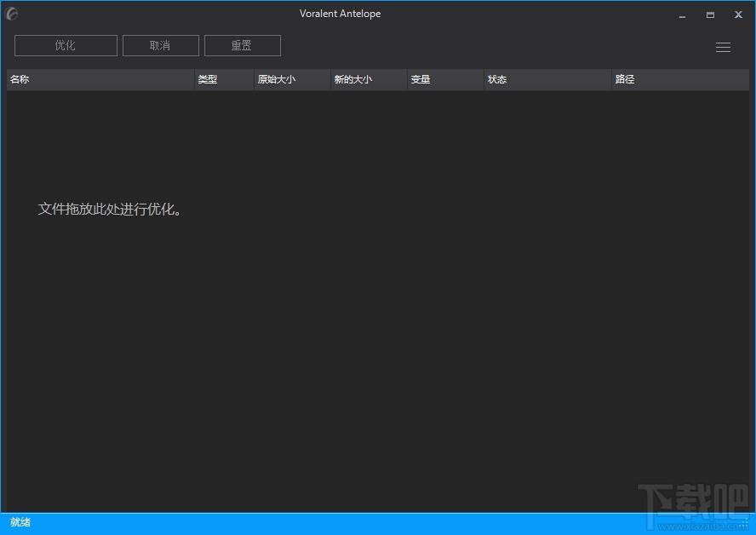Sort by the 路径 column header
Image resolution: width=756 pixels, height=535 pixels.
680,79
